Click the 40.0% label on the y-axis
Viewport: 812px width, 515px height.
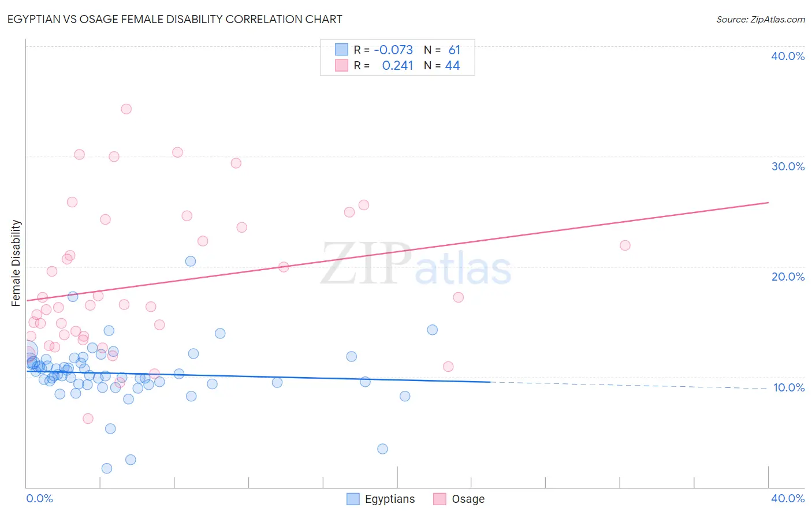pos(788,56)
